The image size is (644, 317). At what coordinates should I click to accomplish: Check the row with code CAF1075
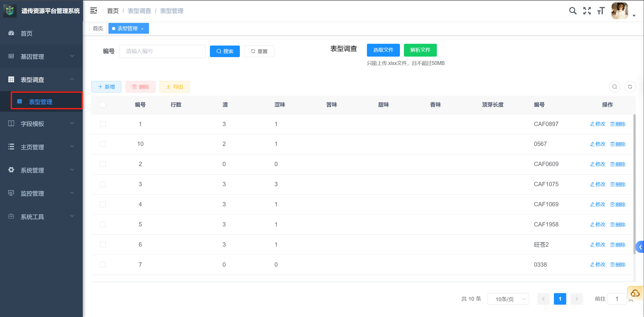click(x=103, y=184)
